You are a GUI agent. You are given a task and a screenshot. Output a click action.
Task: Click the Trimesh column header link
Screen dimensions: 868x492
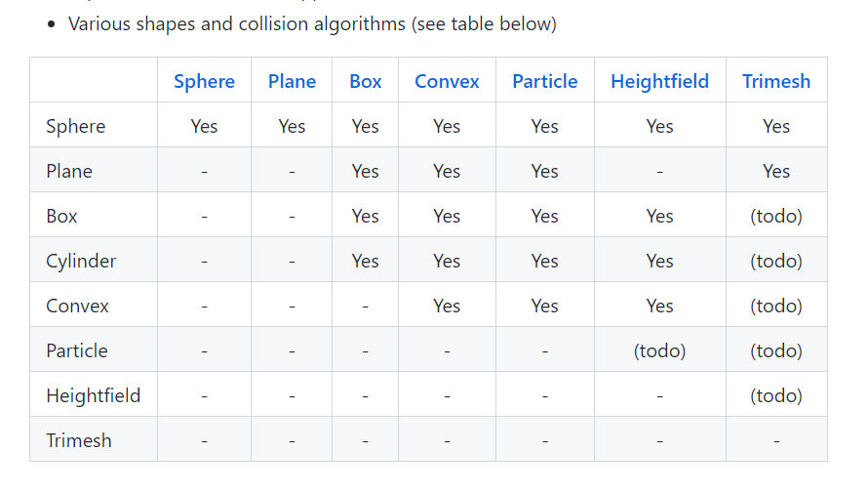(x=775, y=81)
